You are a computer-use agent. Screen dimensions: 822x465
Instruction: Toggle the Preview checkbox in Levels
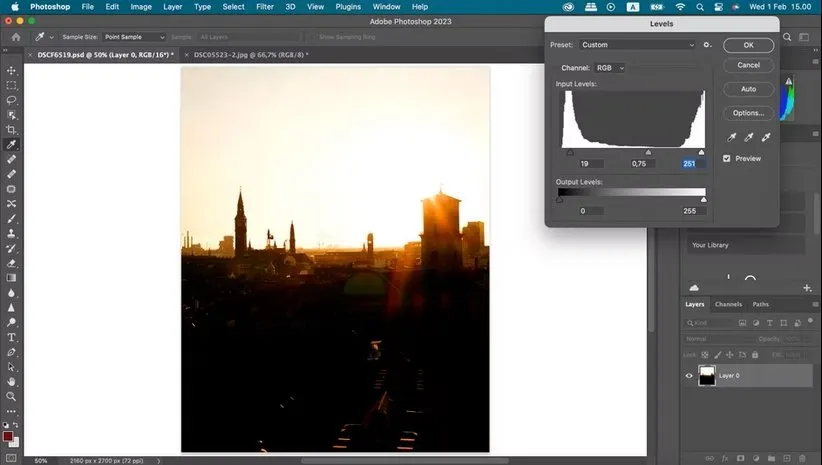click(x=727, y=158)
